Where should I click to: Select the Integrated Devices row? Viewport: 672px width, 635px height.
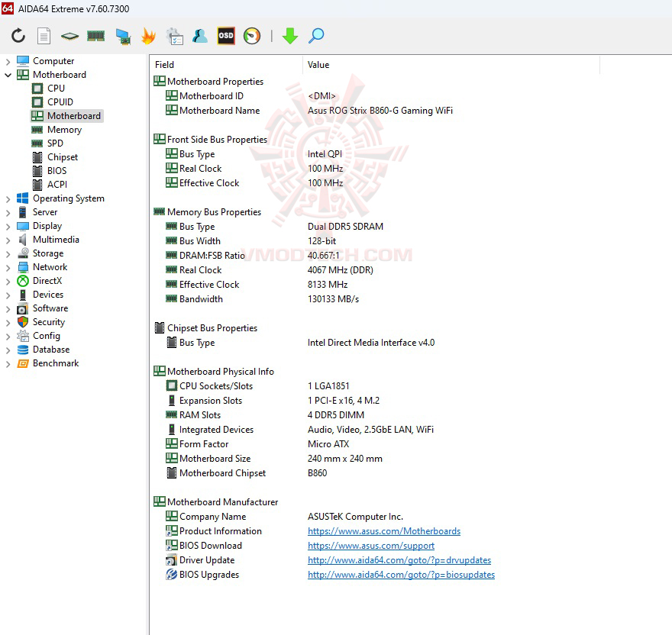tap(300, 430)
